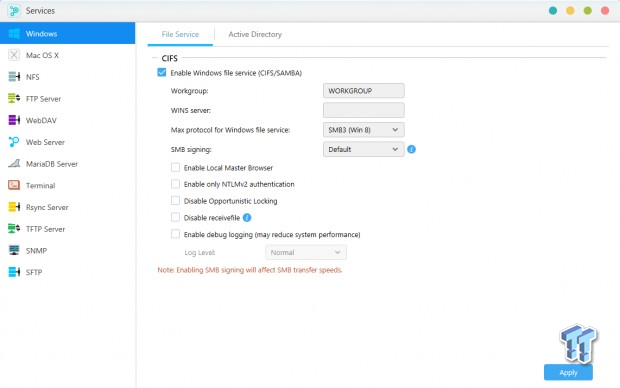Click the Terminal icon in sidebar
620x388 pixels.
coord(14,185)
